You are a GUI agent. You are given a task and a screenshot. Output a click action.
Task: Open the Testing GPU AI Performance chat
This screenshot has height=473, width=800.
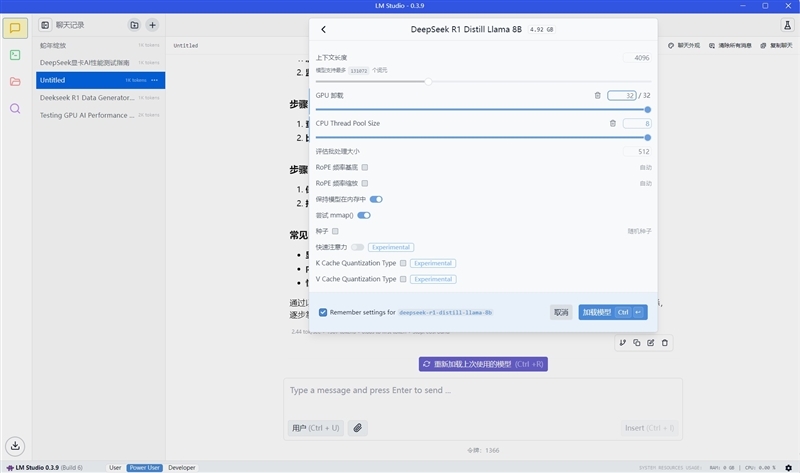tap(101, 115)
